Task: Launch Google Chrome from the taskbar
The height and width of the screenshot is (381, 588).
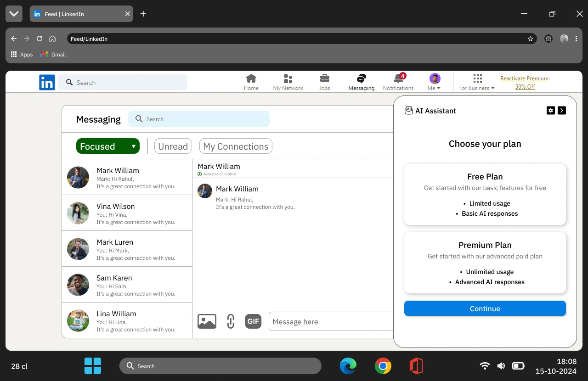Action: click(383, 366)
